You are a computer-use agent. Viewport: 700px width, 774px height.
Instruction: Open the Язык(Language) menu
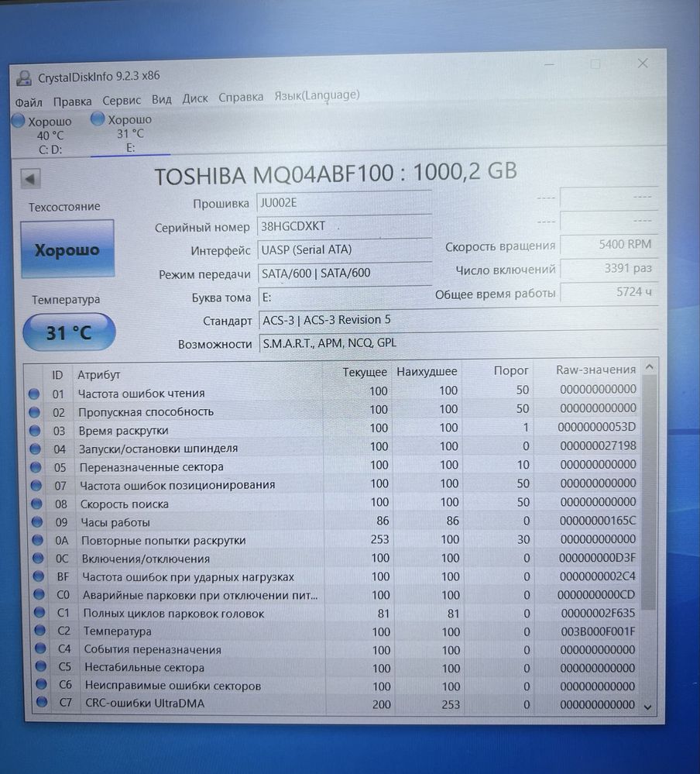click(317, 95)
